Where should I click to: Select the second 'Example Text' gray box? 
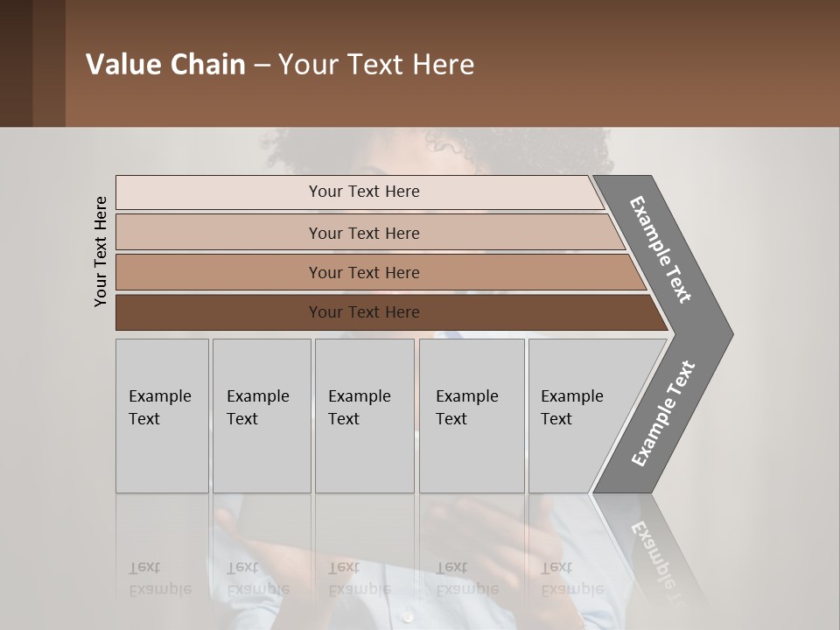[262, 416]
